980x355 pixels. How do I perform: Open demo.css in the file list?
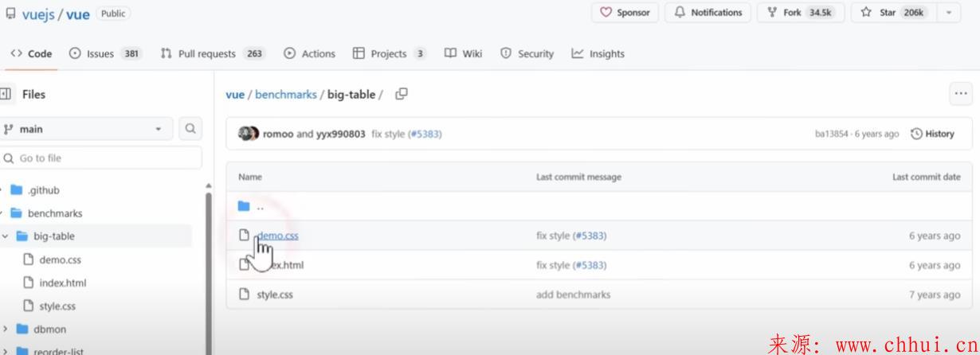point(277,236)
